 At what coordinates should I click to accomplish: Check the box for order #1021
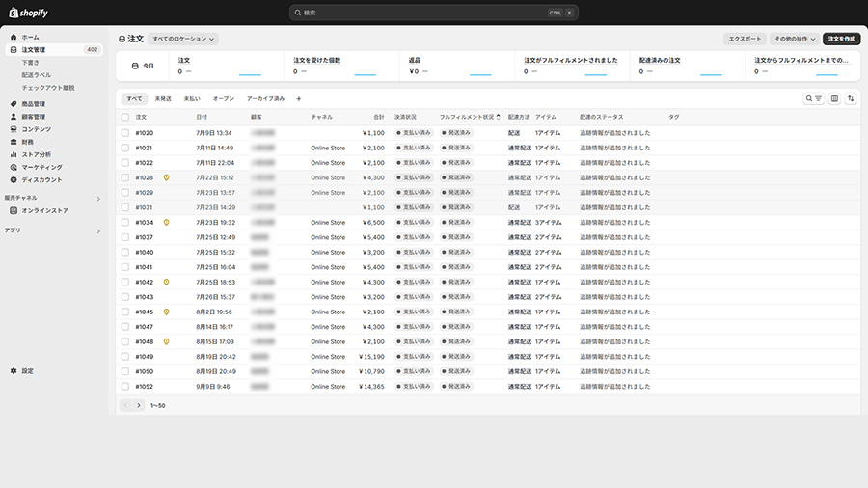[x=125, y=149]
